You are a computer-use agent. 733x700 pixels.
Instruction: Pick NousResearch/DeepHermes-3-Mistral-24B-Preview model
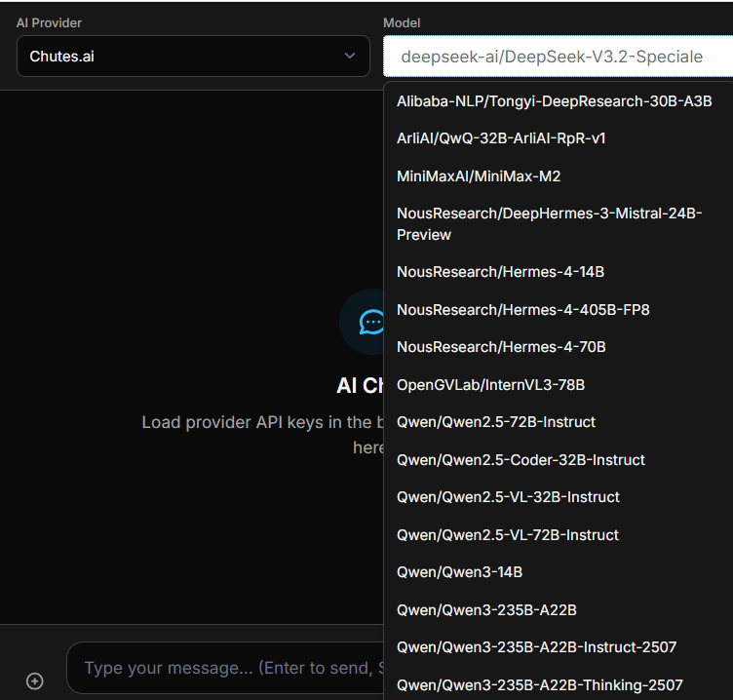[x=549, y=224]
